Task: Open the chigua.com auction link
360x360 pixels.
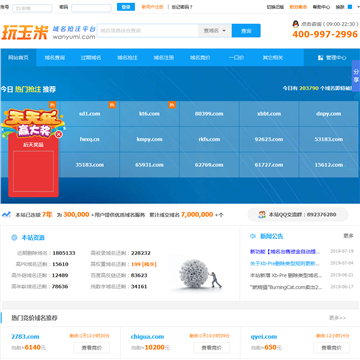Action: click(x=147, y=337)
